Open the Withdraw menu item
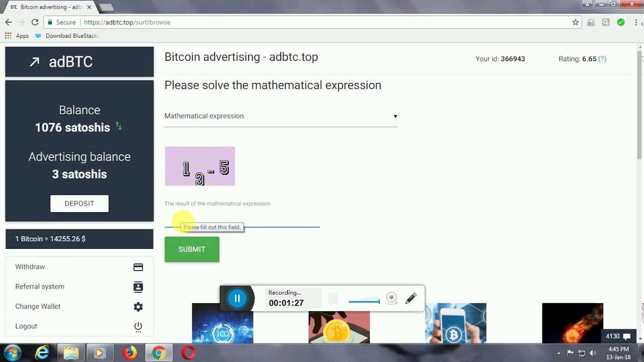This screenshot has width=644, height=362. pos(79,267)
